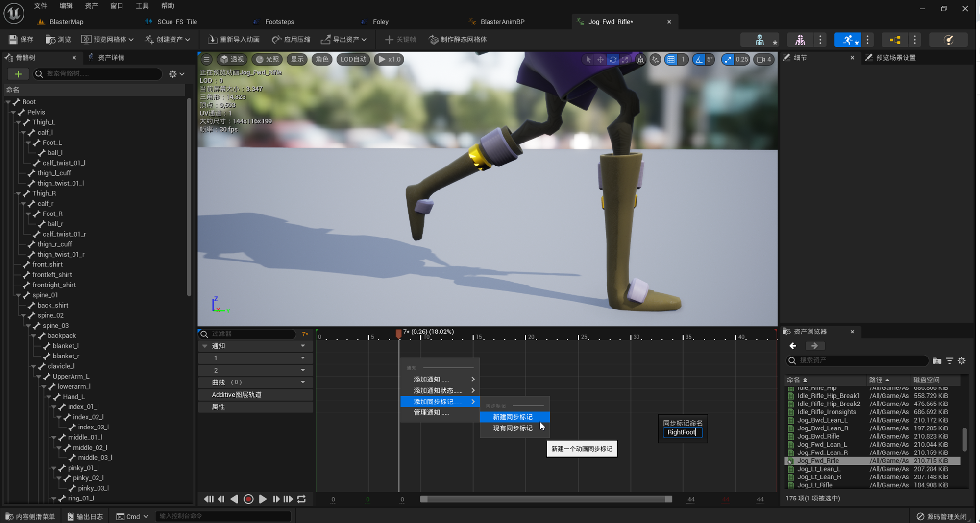
Task: Toggle world/local coordinate space icon
Action: coord(640,59)
